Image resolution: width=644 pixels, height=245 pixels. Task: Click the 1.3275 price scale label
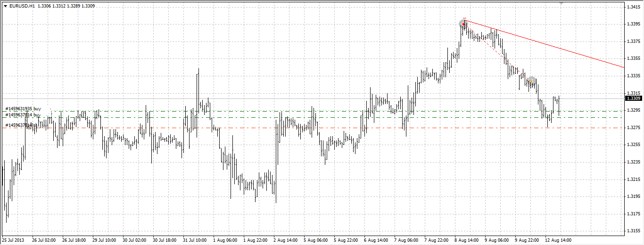(x=633, y=128)
